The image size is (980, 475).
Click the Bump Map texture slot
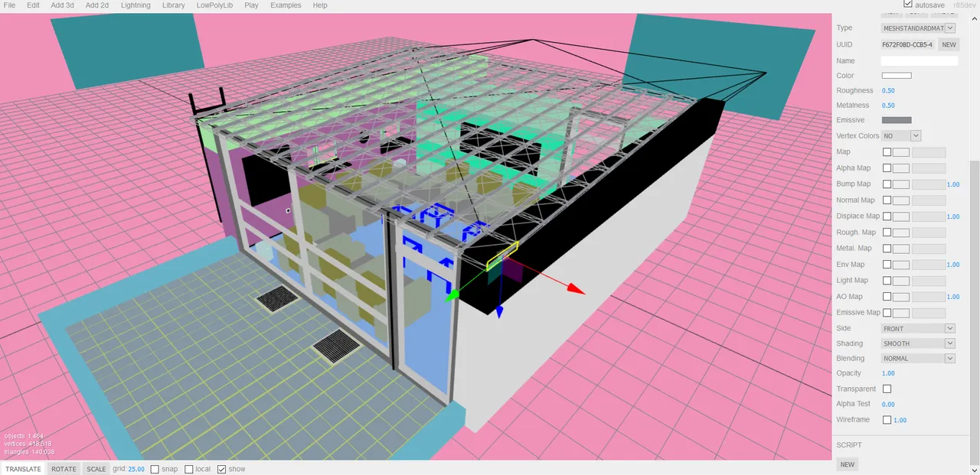coord(901,184)
